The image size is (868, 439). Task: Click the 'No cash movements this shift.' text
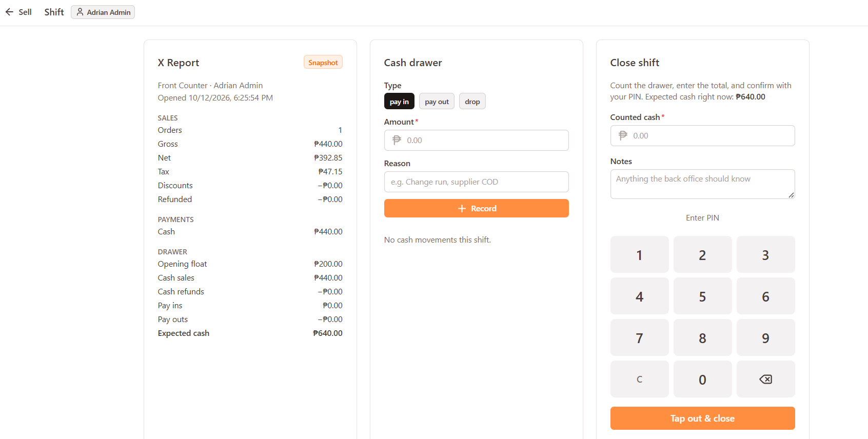tap(438, 240)
